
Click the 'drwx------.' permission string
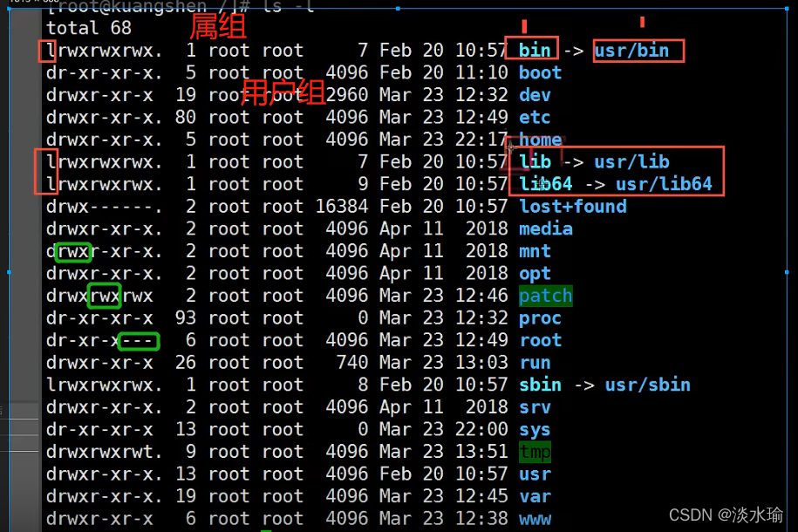105,207
